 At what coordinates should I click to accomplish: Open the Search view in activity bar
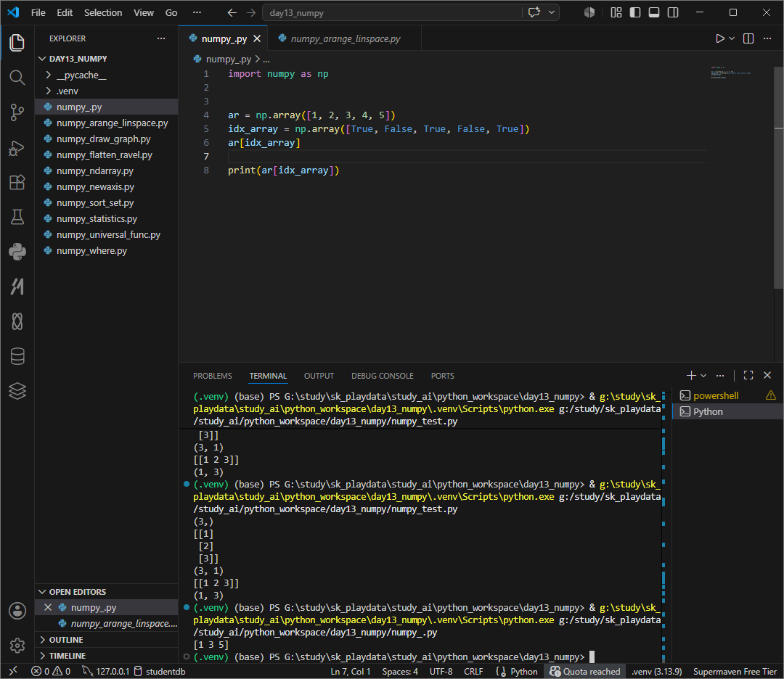17,78
